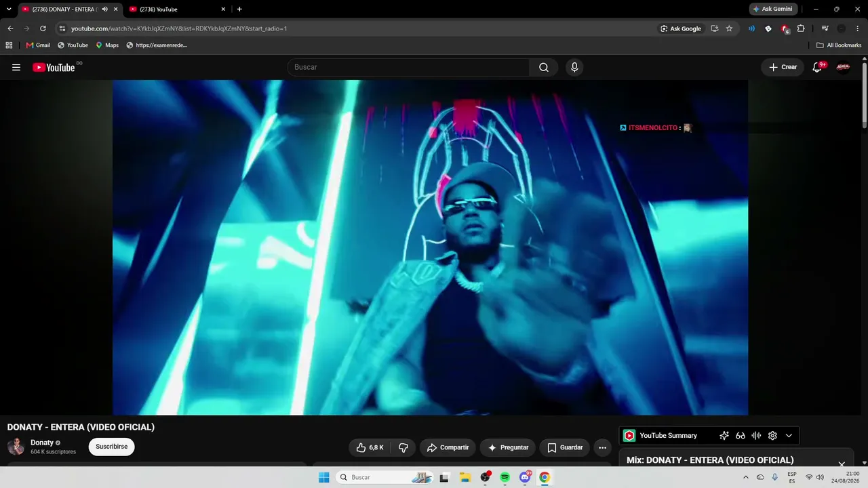
Task: Start voice search with the microphone
Action: pos(574,67)
